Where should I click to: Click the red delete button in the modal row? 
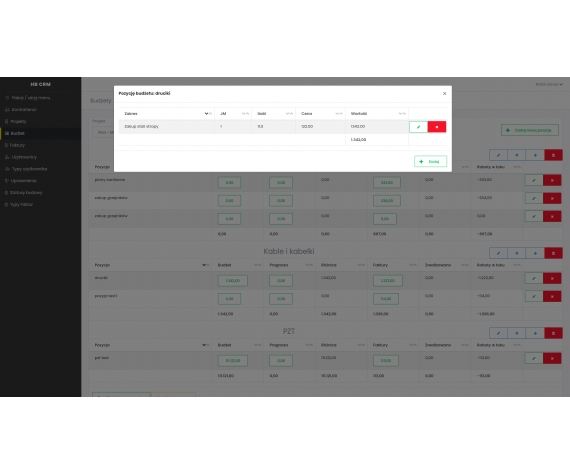tap(437, 127)
